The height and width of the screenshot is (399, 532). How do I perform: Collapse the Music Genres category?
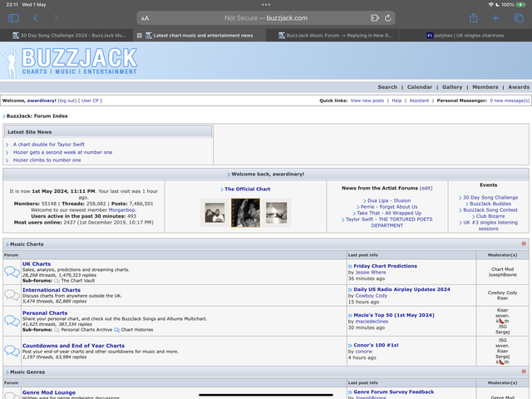click(x=524, y=372)
